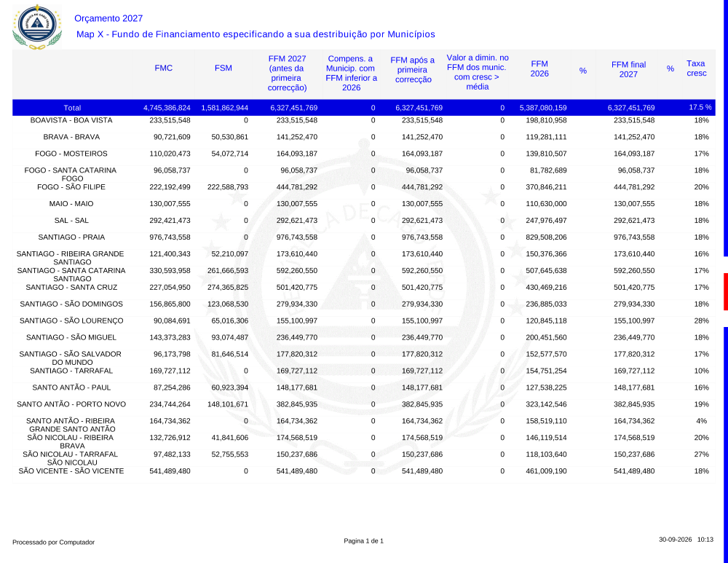This screenshot has height=563, width=728.
Task: Click Santiago Tarrafal's 10% growth rate
Action: (702, 371)
